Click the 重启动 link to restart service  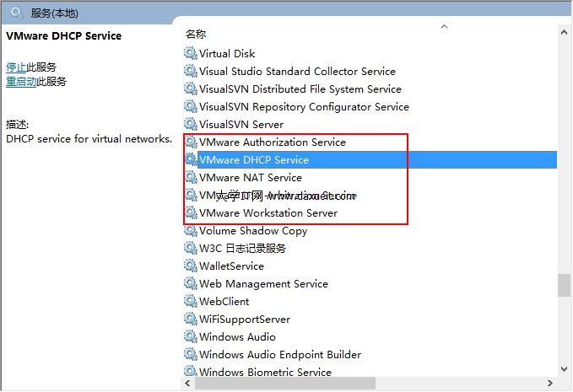tap(21, 82)
